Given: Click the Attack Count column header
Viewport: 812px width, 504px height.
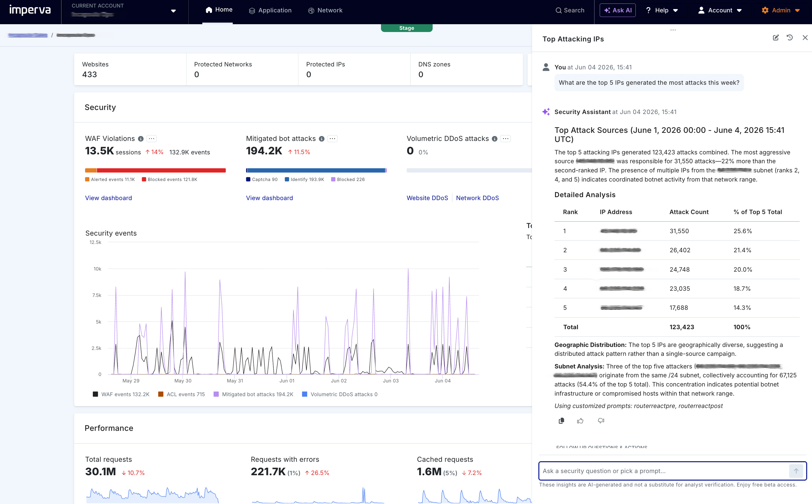Looking at the screenshot, I should pyautogui.click(x=689, y=212).
